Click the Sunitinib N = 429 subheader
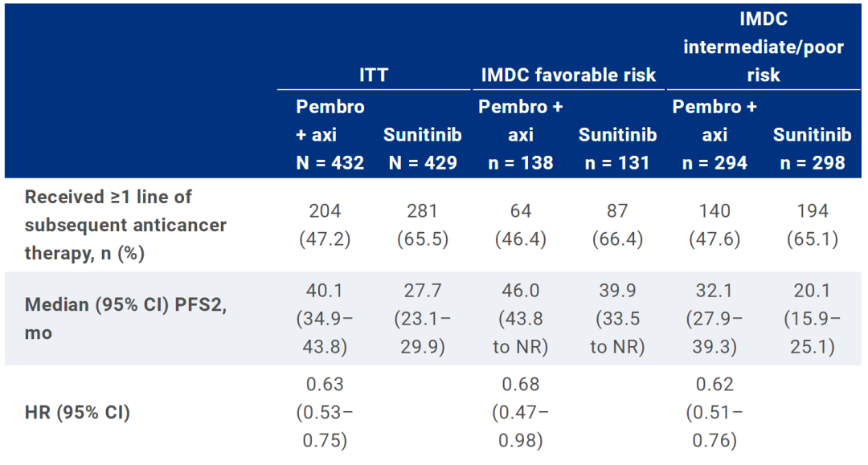Screen dimensions: 868x465 point(422,149)
